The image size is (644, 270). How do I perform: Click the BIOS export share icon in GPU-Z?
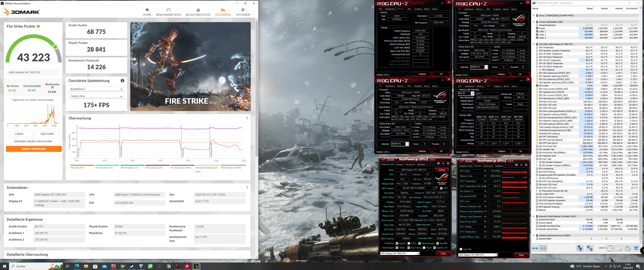pos(435,188)
